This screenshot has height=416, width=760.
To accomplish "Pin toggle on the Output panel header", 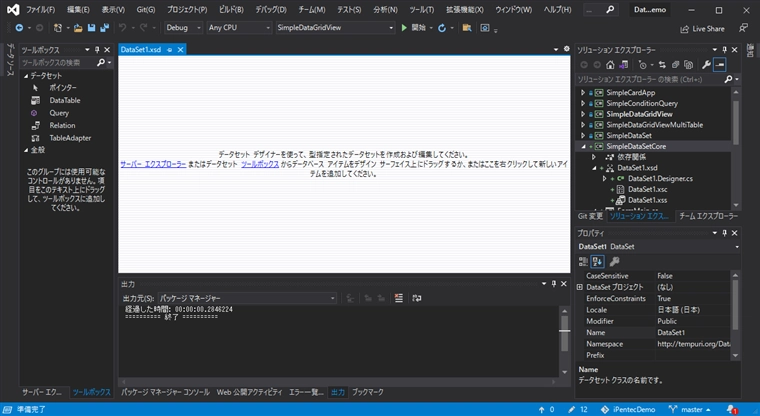I will [x=554, y=284].
